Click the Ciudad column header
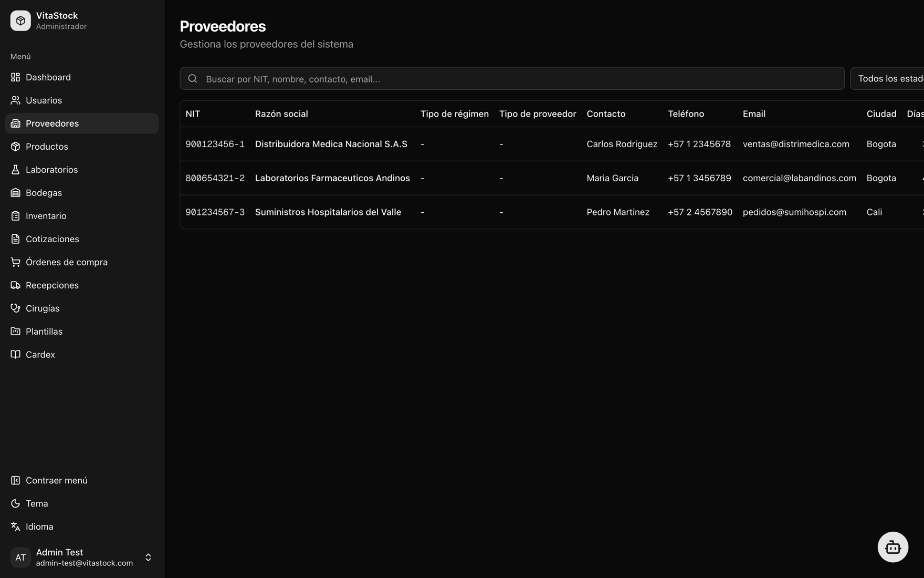This screenshot has height=578, width=924. (881, 114)
